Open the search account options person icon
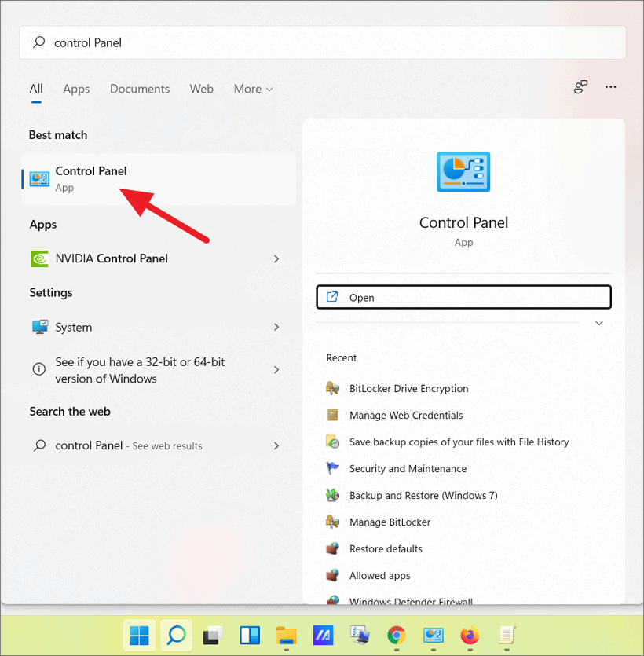Viewport: 644px width, 656px height. [580, 87]
